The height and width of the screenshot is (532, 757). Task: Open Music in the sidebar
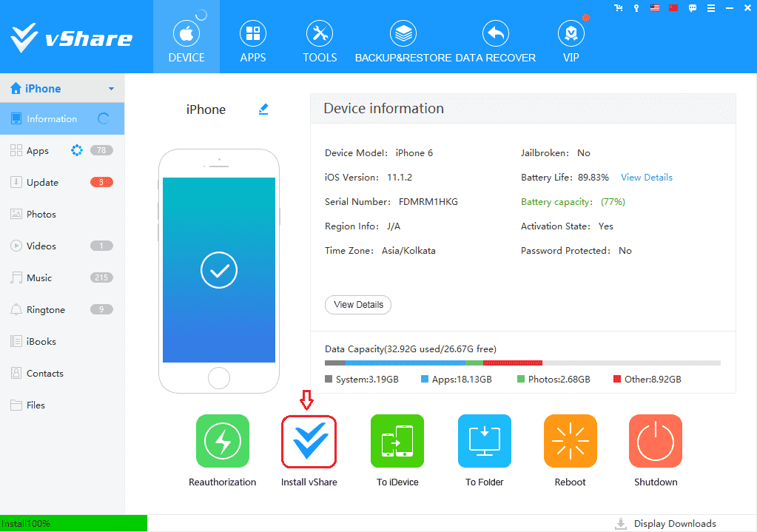pos(62,278)
